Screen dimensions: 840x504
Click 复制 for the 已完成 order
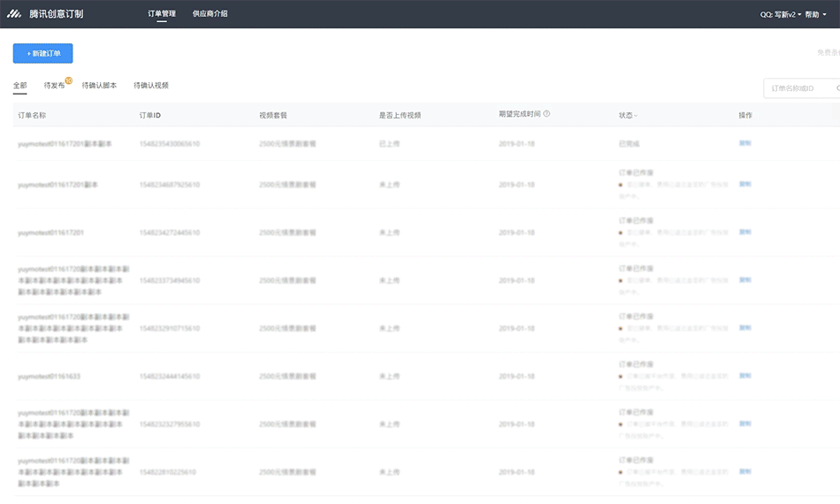[745, 142]
